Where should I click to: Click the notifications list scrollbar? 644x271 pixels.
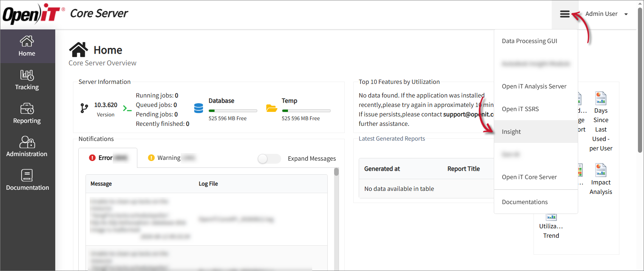click(336, 172)
